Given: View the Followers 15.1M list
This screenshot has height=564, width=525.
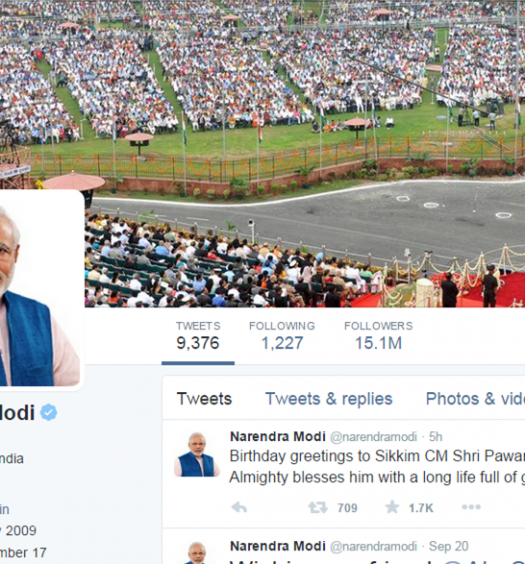Looking at the screenshot, I should pyautogui.click(x=378, y=337).
